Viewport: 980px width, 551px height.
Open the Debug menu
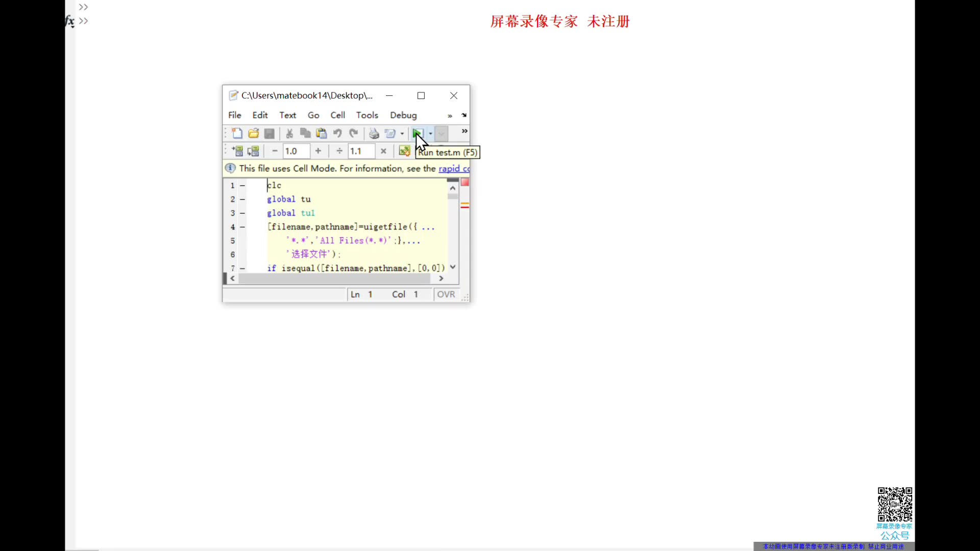403,115
